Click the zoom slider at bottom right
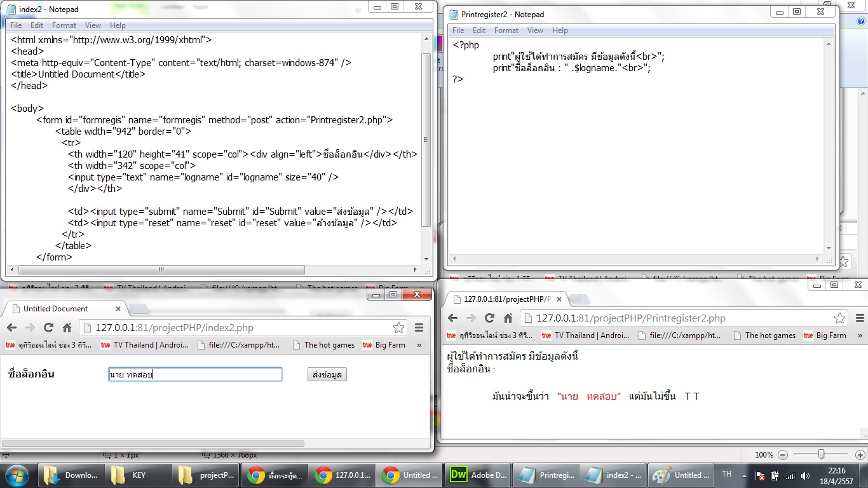The image size is (868, 488). click(x=822, y=454)
